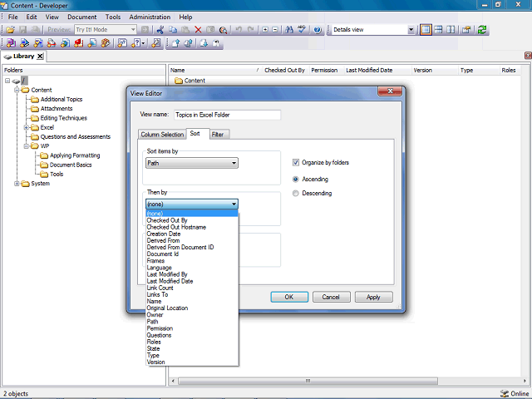Image resolution: width=532 pixels, height=399 pixels.
Task: Choose Document Id from the list
Action: [x=192, y=254]
